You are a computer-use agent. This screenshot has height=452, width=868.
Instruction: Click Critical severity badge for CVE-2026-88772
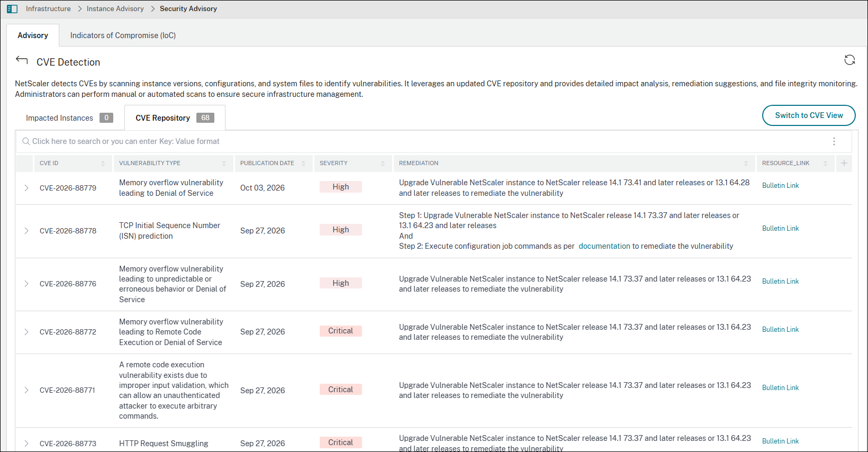(x=341, y=331)
